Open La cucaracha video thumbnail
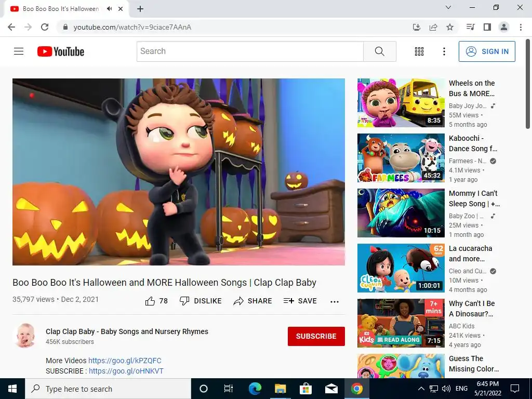 tap(401, 268)
